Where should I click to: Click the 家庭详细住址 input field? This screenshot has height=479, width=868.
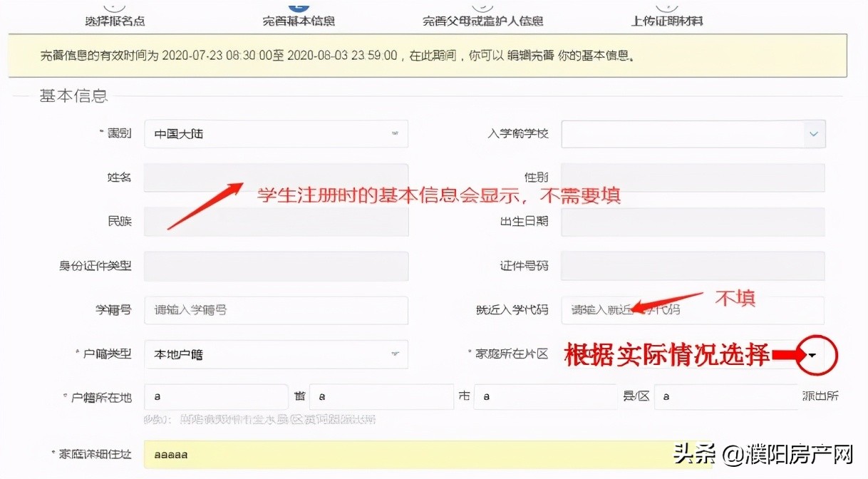pos(428,454)
